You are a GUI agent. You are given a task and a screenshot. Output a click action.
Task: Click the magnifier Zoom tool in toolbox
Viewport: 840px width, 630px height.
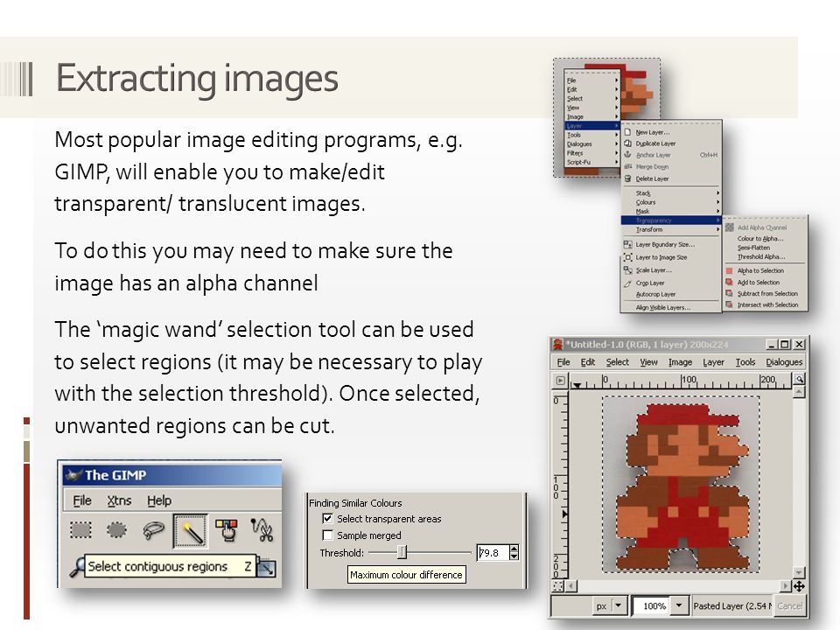pos(77,567)
